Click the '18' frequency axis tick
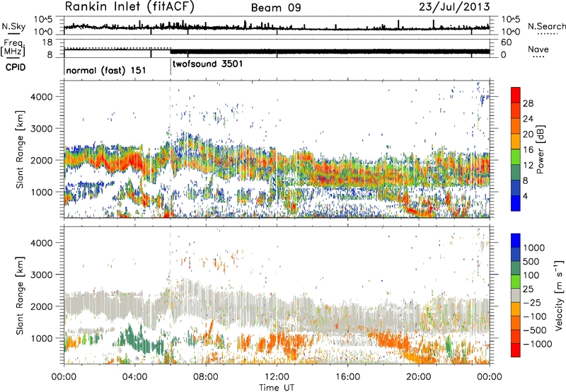 (47, 42)
